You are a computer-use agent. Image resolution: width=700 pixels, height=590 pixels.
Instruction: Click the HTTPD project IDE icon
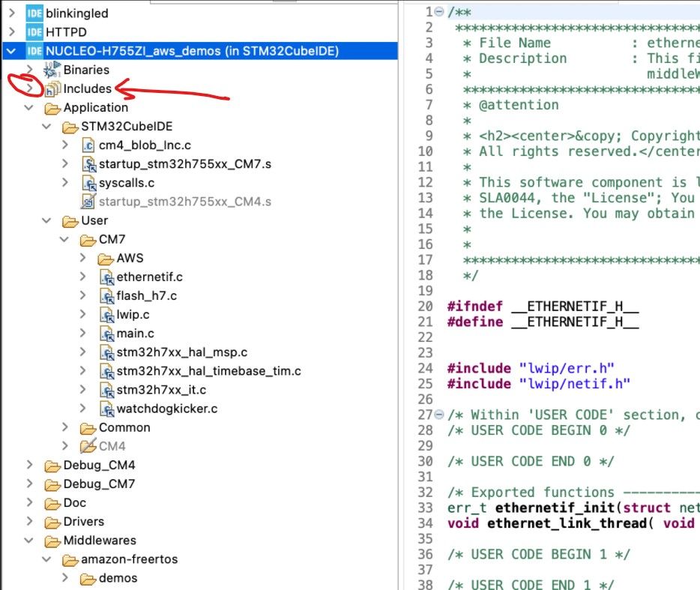(x=34, y=32)
